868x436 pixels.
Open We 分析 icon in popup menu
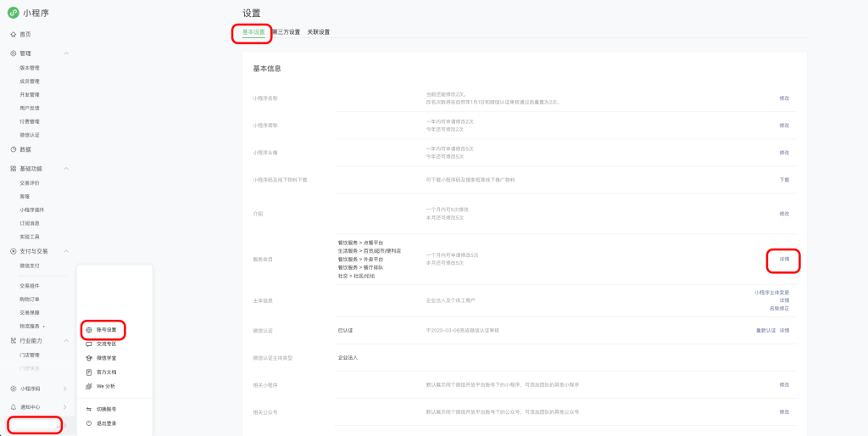89,386
